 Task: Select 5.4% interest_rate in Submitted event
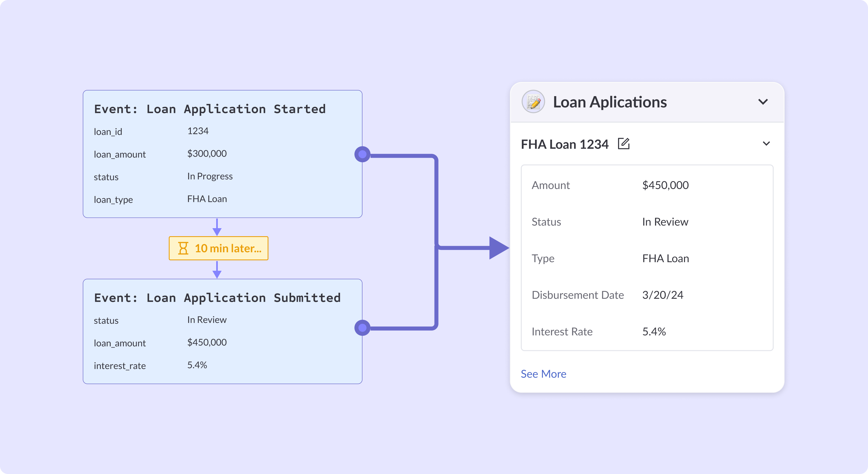click(x=197, y=365)
